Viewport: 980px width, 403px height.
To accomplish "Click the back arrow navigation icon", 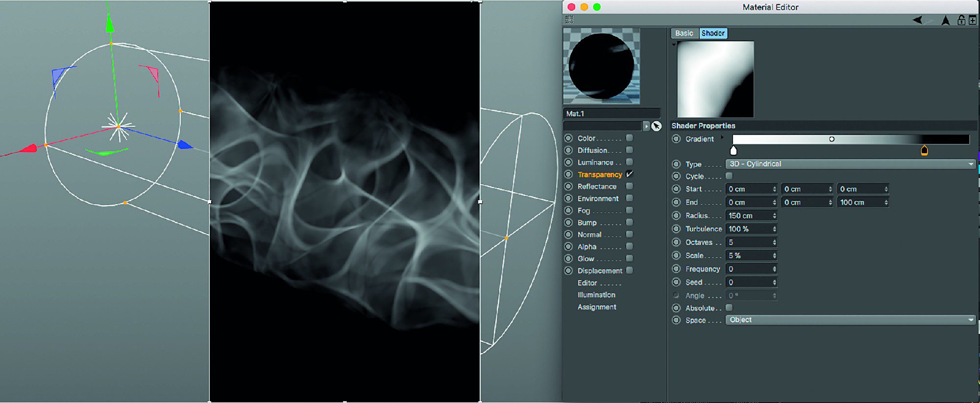I will pyautogui.click(x=918, y=20).
